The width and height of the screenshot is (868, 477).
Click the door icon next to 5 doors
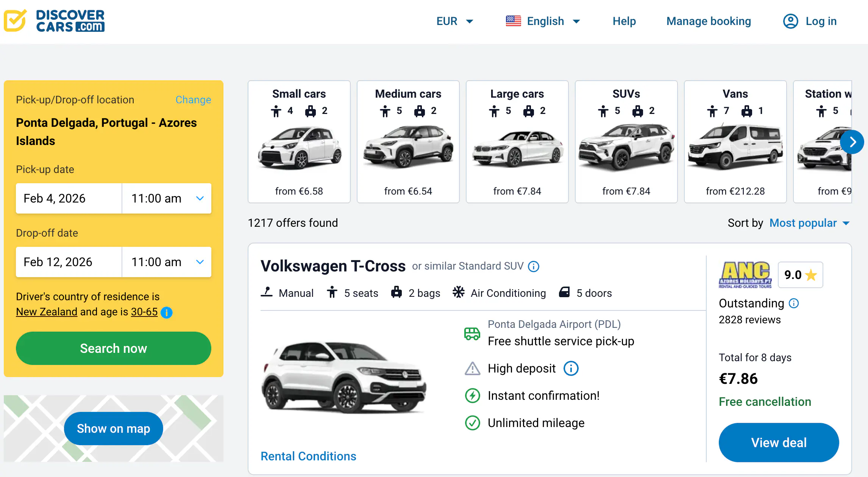(564, 292)
